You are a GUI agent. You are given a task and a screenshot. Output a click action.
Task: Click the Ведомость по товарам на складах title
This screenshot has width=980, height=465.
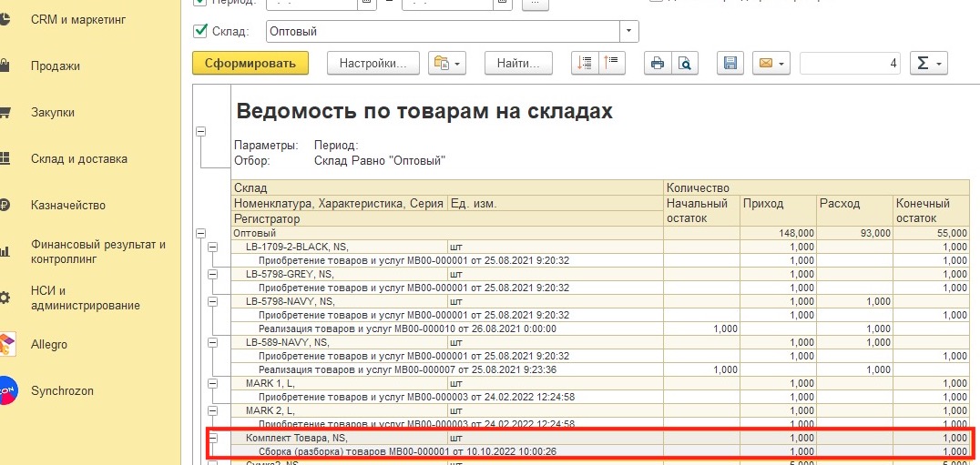point(424,111)
